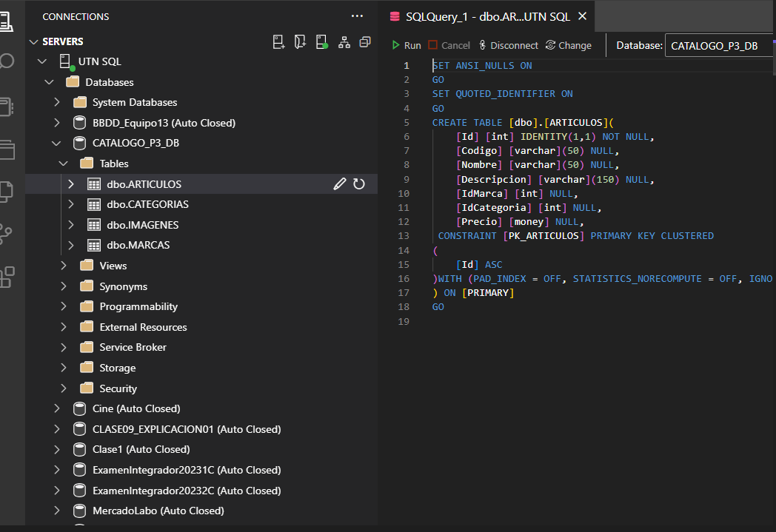Show active connections icon in Servers toolbar

point(322,42)
